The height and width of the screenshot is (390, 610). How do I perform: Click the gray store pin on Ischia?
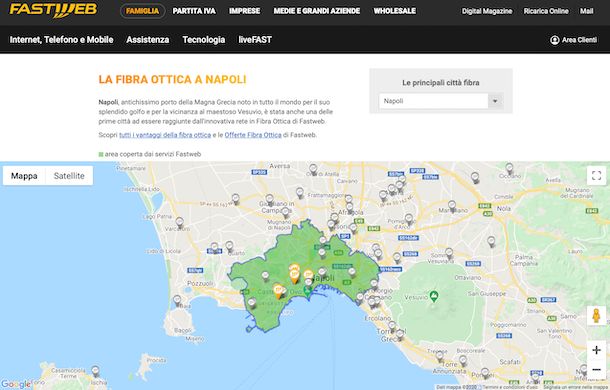point(95,371)
